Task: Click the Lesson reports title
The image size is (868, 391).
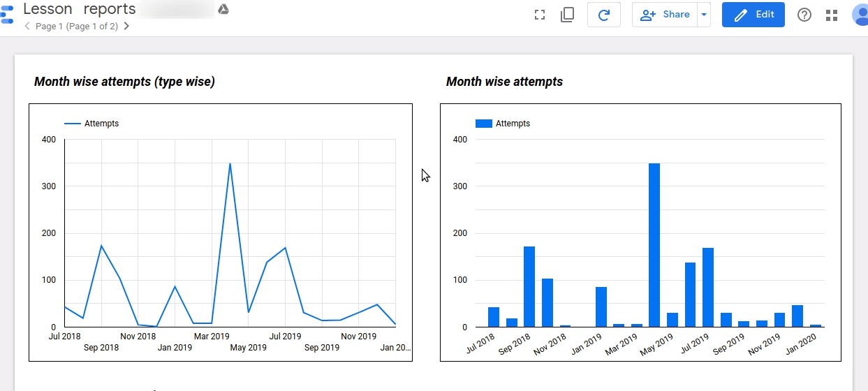Action: click(79, 9)
